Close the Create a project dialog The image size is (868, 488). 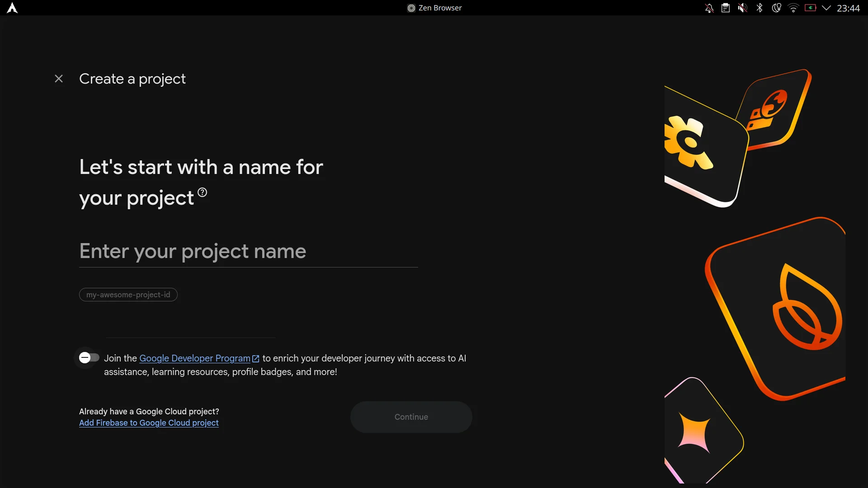59,79
